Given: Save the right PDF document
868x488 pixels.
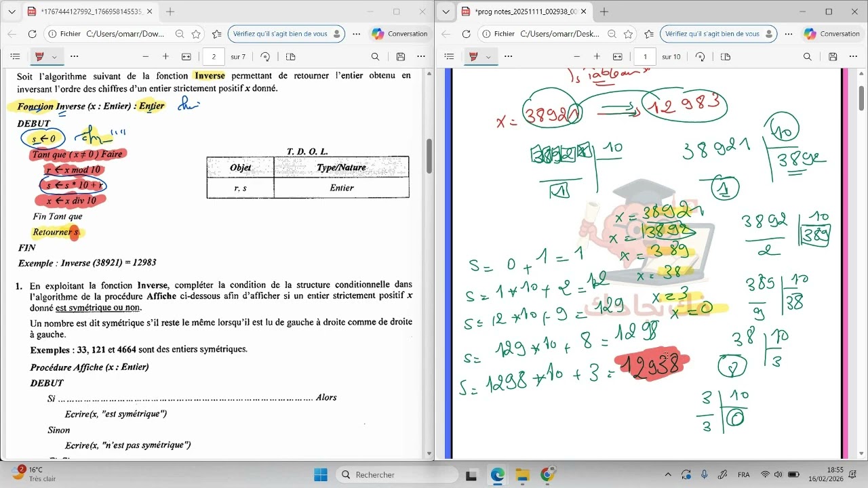Looking at the screenshot, I should coord(833,57).
